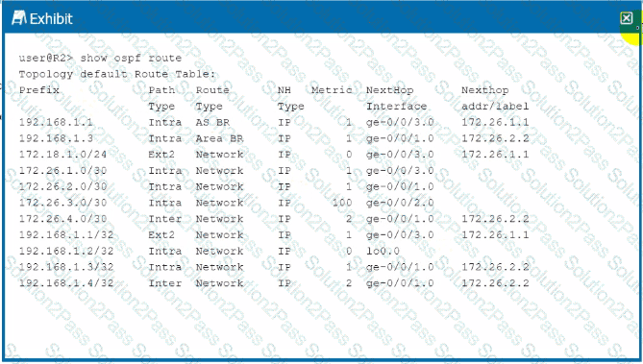
Task: Select the 192.168.1.1 AS BR prefix
Action: coord(56,122)
